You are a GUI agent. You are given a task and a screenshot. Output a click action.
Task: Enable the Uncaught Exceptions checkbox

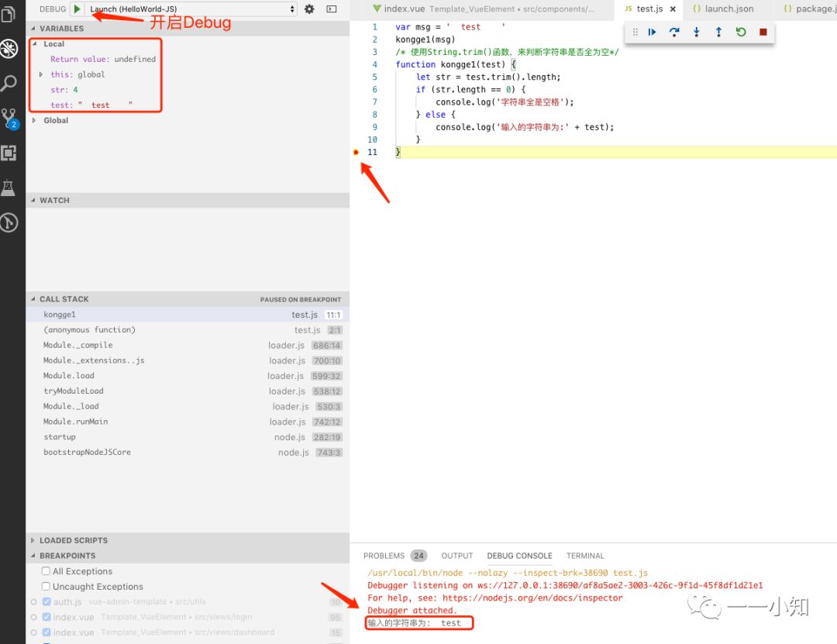coord(46,587)
